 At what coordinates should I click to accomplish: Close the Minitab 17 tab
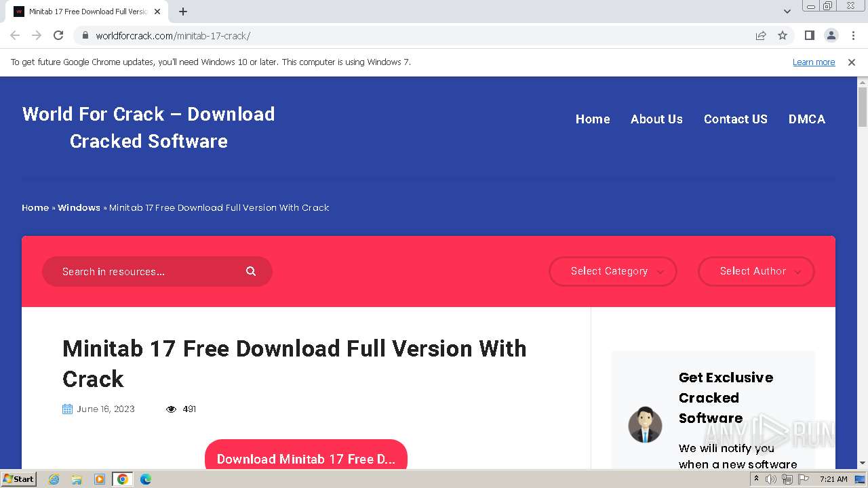tap(157, 12)
